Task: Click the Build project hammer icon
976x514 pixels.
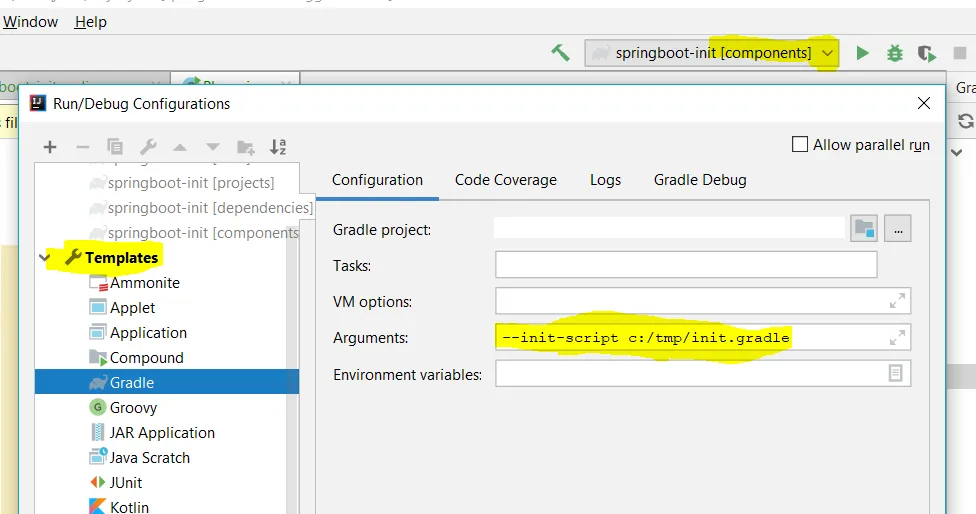Action: 560,53
